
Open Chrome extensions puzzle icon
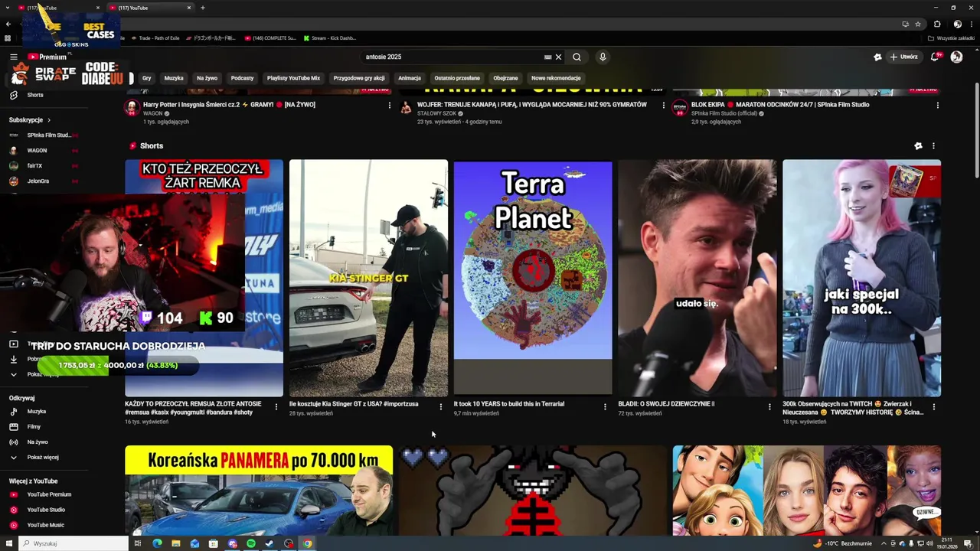(x=937, y=24)
